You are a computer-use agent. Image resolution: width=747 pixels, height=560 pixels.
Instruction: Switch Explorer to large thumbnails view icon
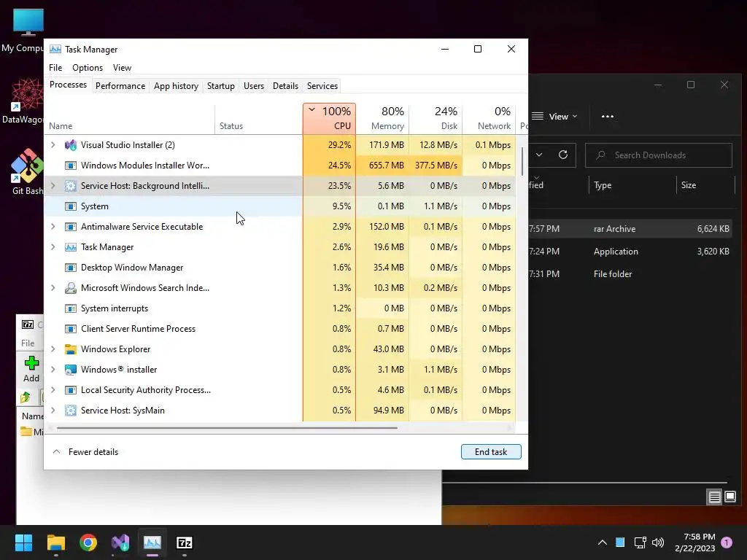pos(730,497)
